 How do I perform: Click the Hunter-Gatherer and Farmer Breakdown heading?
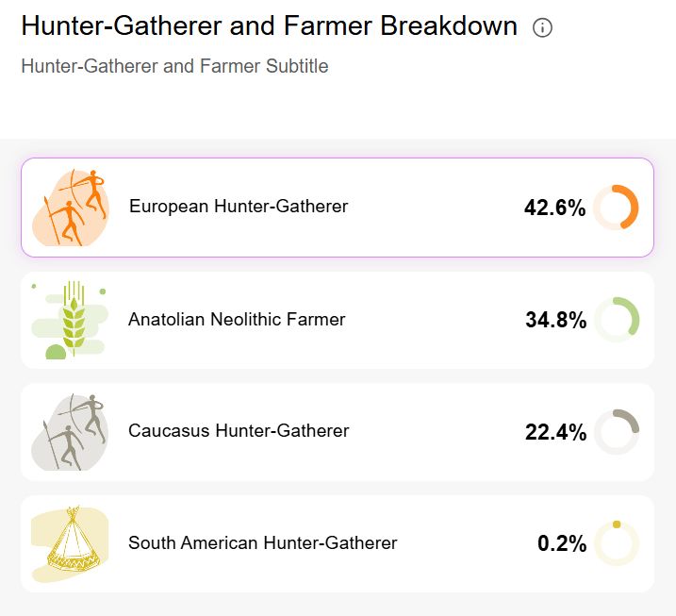270,25
